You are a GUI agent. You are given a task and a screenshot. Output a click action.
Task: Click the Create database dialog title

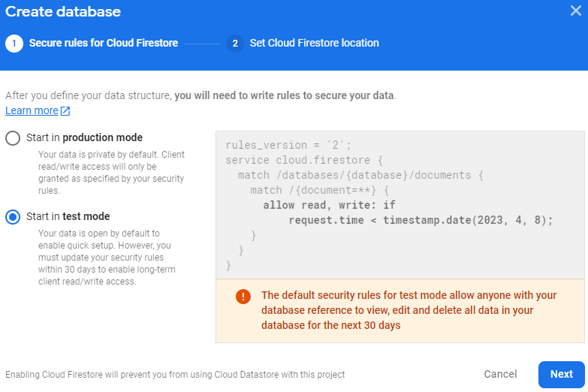63,12
